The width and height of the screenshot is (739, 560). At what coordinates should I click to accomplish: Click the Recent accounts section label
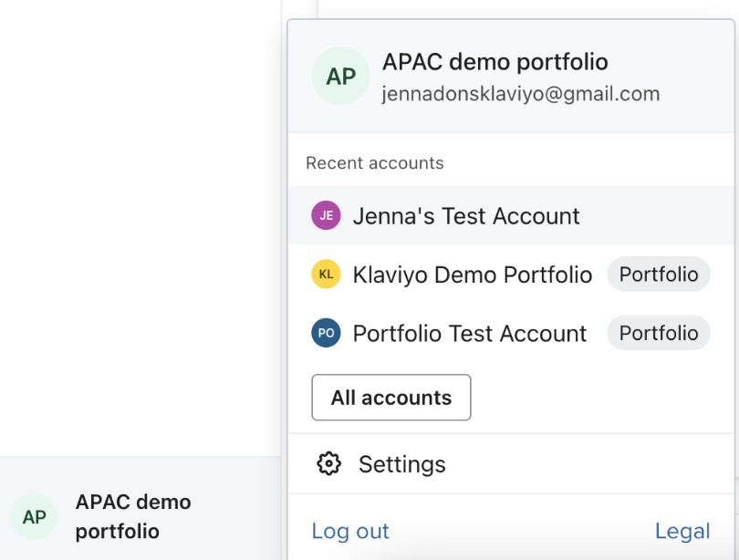pyautogui.click(x=375, y=162)
